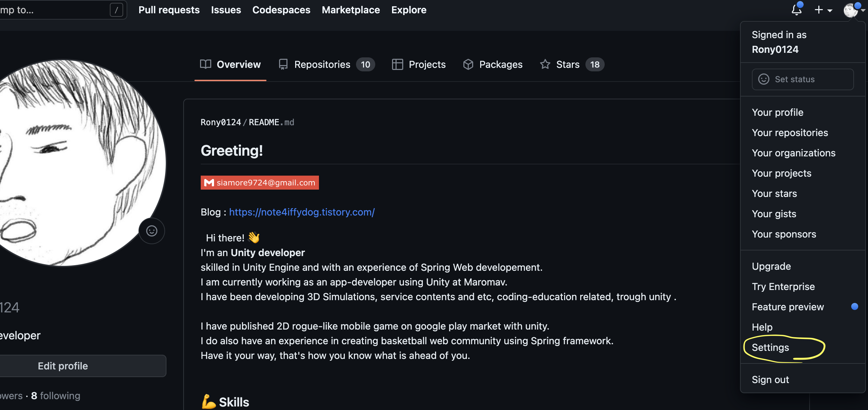Open Explore in top navigation
This screenshot has height=410, width=868.
(x=409, y=10)
